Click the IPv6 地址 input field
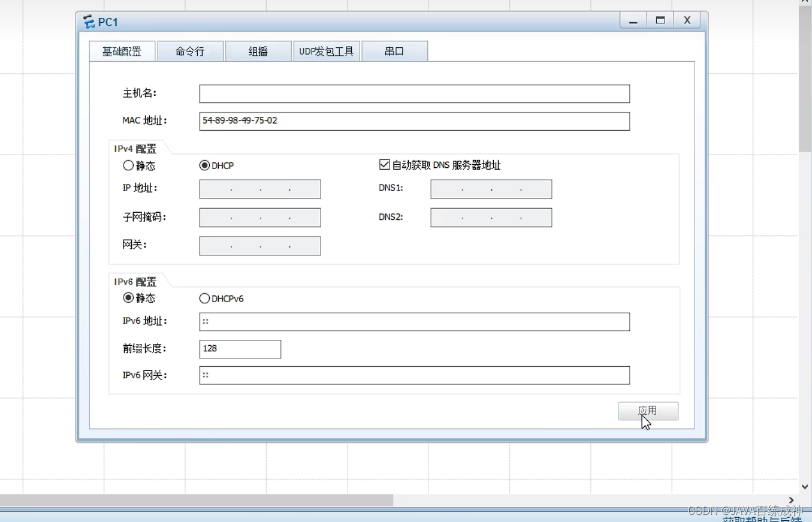 (x=415, y=322)
